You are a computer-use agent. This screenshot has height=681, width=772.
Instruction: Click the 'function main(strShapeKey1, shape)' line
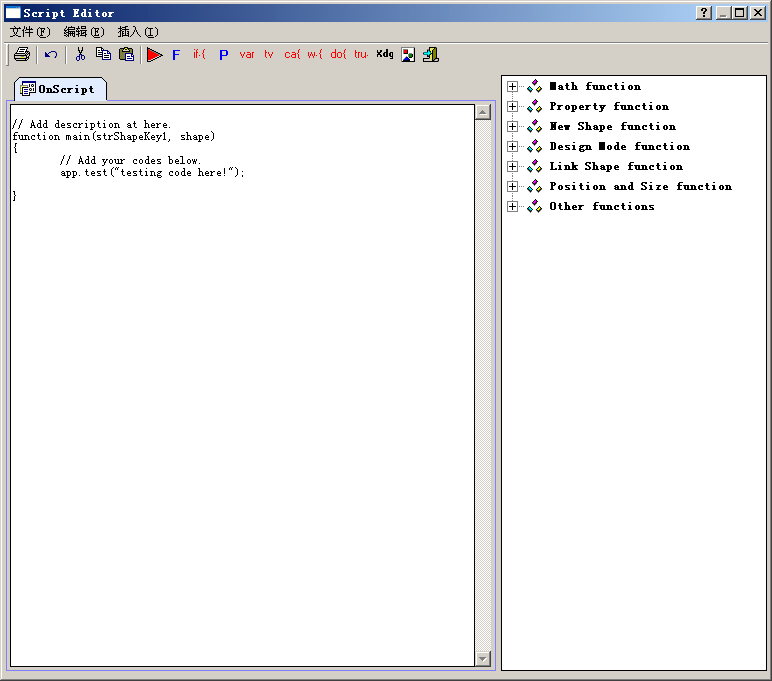(x=114, y=136)
